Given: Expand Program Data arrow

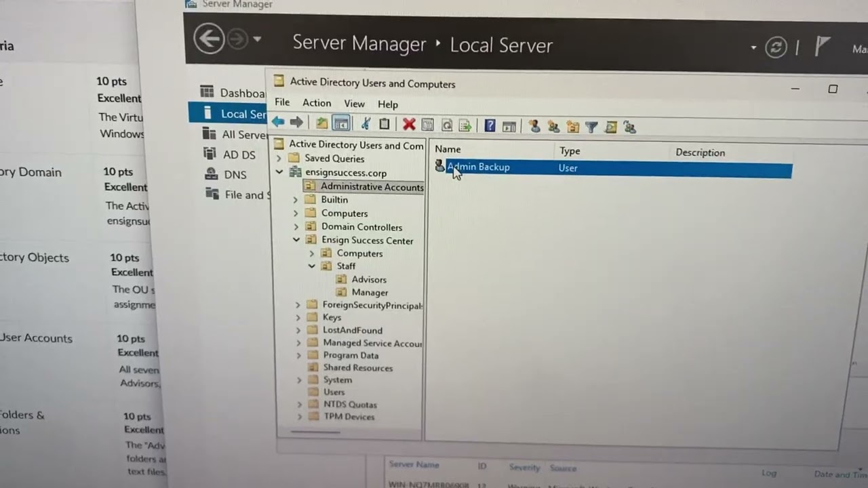Looking at the screenshot, I should [x=298, y=355].
